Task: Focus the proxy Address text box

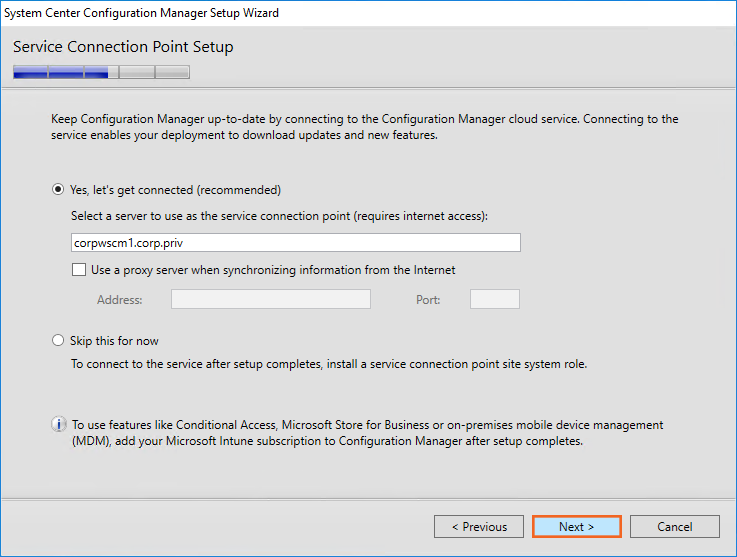Action: (x=270, y=299)
